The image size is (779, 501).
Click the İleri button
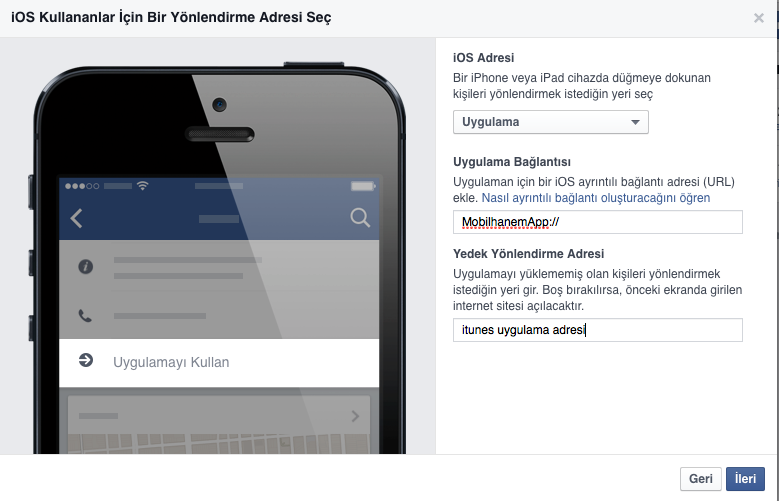click(x=745, y=479)
